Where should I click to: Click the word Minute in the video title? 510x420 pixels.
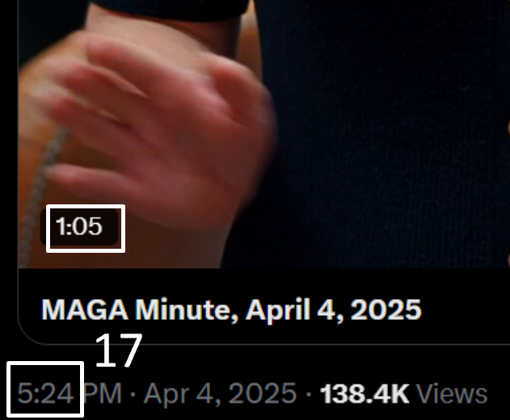[x=187, y=309]
